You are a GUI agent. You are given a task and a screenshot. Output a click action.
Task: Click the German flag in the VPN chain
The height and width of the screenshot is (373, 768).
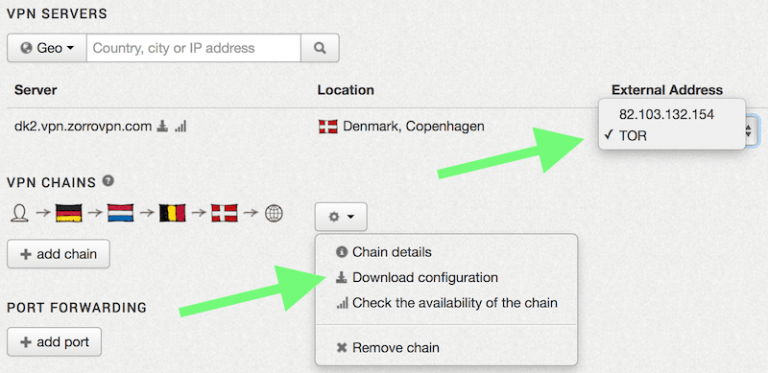68,213
